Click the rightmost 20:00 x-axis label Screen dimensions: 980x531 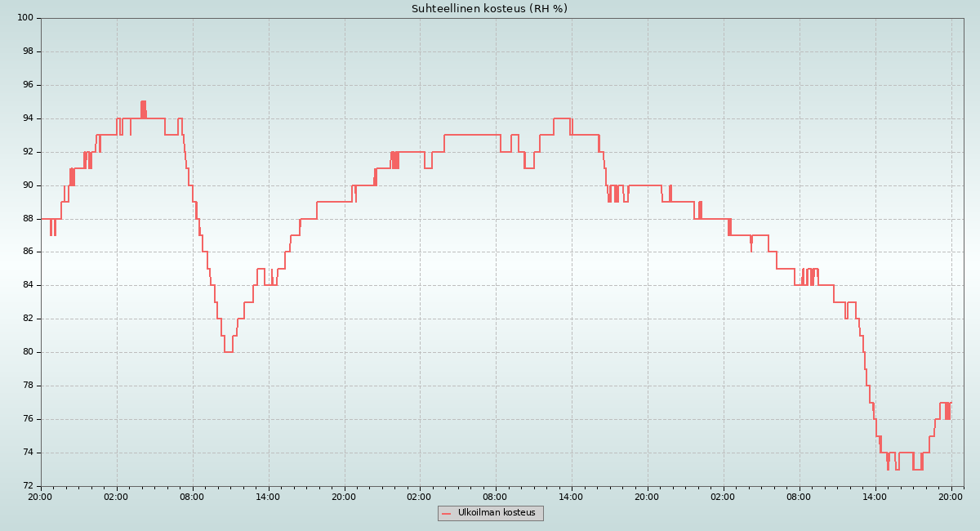[951, 496]
